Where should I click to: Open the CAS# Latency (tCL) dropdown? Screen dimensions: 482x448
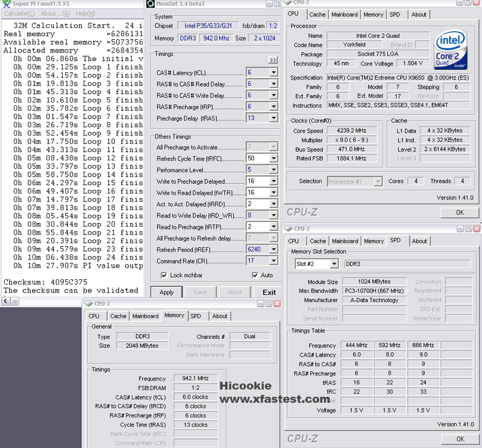274,72
